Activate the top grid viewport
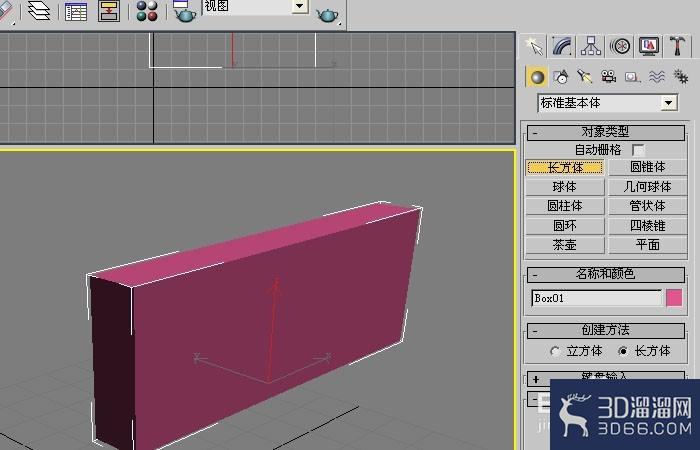 (258, 88)
